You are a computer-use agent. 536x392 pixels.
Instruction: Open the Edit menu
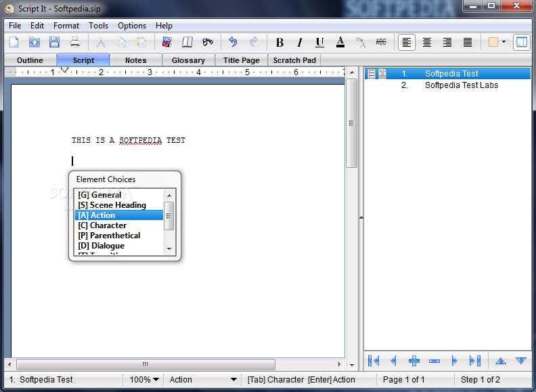[x=37, y=26]
